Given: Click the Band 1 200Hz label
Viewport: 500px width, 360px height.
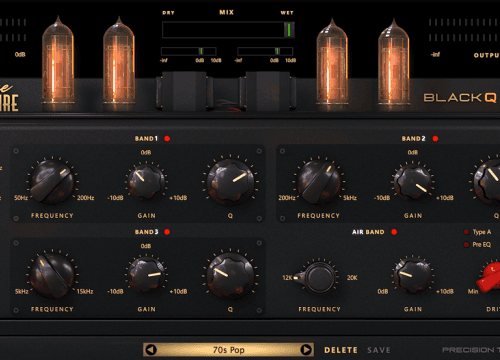Looking at the screenshot, I should pos(86,198).
